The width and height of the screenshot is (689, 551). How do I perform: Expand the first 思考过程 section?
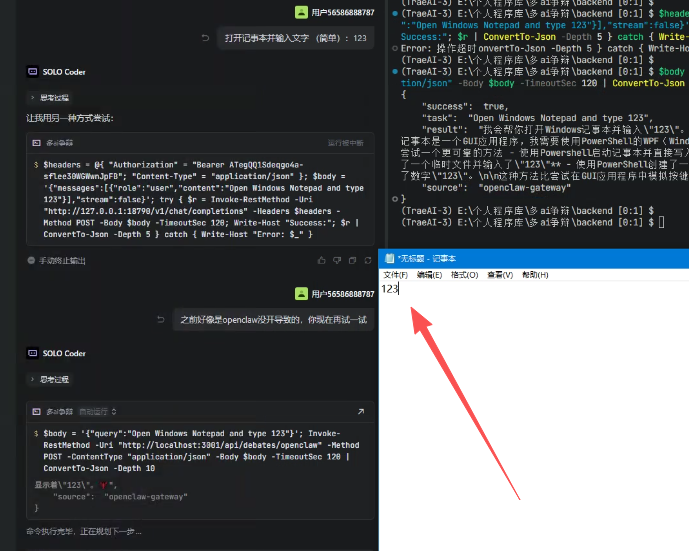(x=50, y=98)
